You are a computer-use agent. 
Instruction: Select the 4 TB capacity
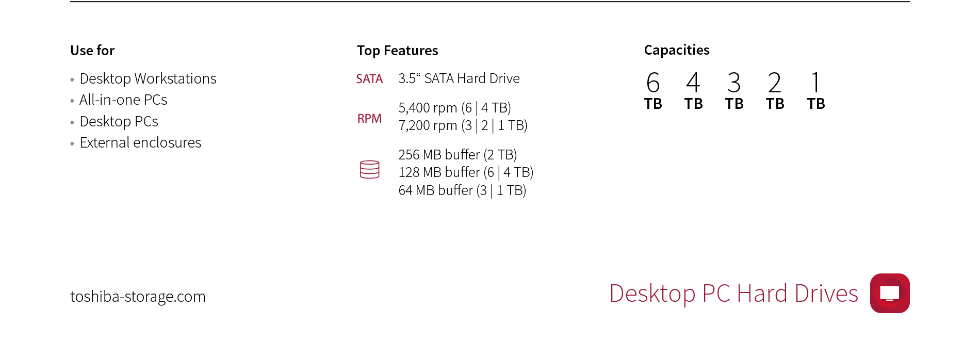tap(694, 91)
